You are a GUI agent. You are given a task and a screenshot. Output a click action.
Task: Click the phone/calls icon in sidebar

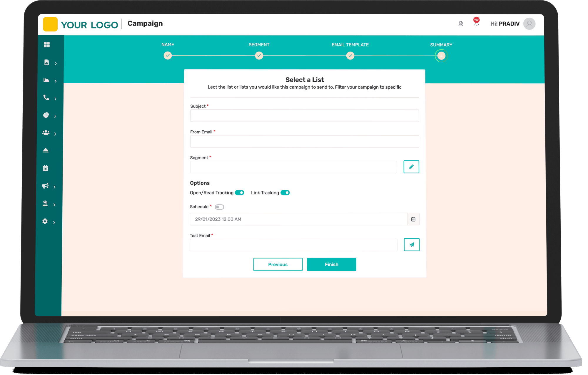coord(47,97)
